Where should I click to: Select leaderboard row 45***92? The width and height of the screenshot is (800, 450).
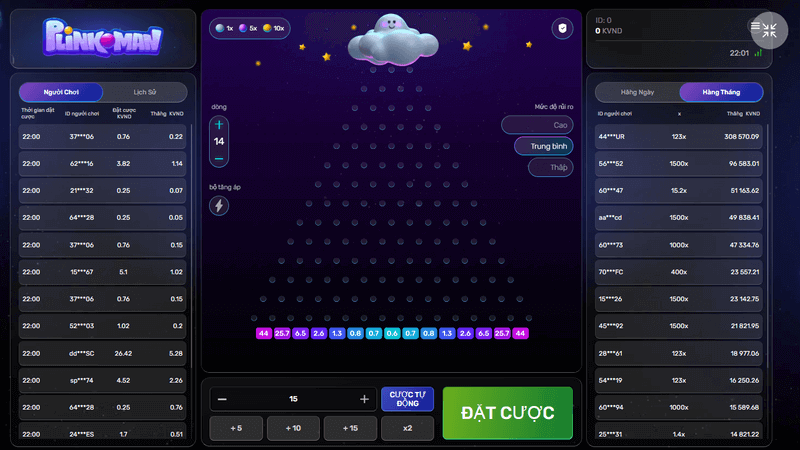point(679,326)
